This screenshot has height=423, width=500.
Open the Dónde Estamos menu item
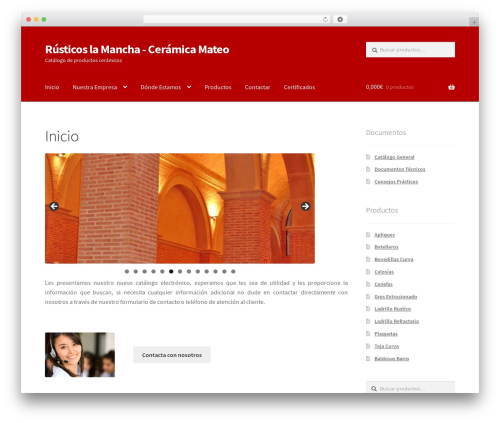point(161,87)
